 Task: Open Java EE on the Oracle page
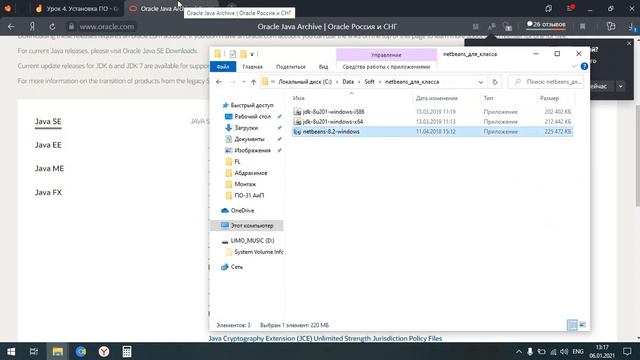coord(48,145)
